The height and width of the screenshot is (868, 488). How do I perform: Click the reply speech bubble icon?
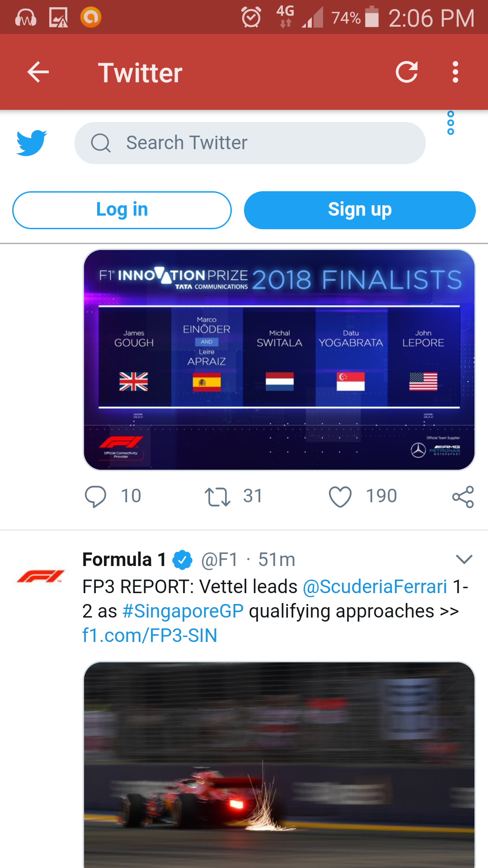pos(96,496)
